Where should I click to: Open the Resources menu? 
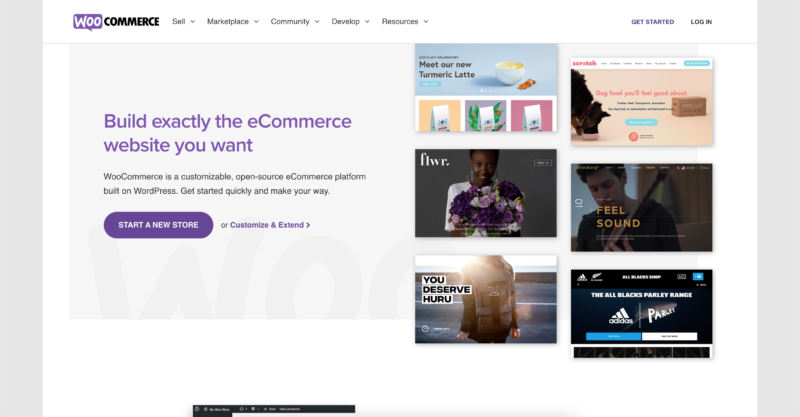405,21
